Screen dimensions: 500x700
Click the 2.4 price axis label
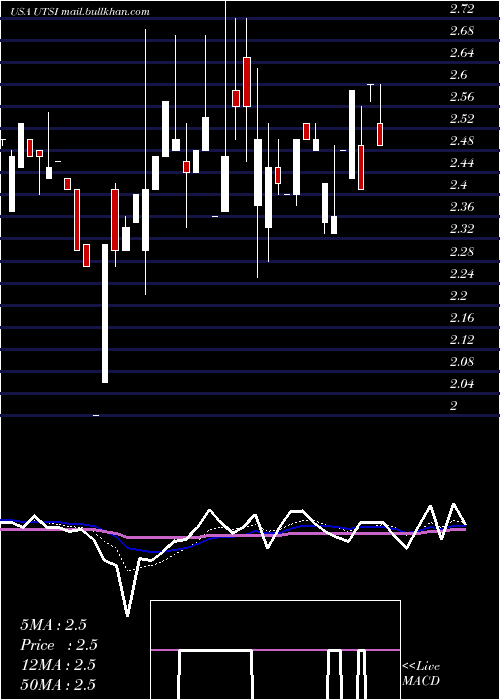click(458, 185)
